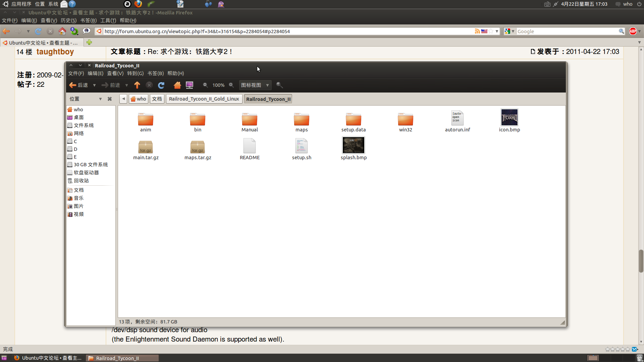The height and width of the screenshot is (362, 644).
Task: Select 音乐 bookmark in the sidebar
Action: click(x=91, y=198)
